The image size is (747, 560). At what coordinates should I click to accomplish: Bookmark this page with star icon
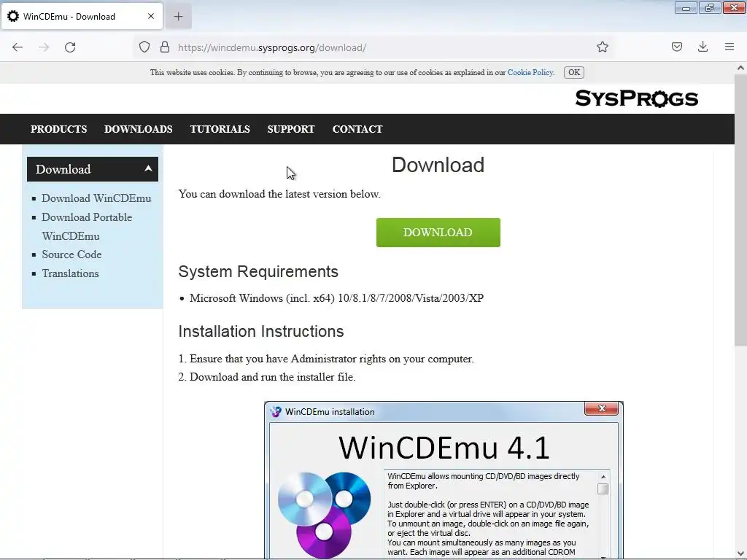coord(602,47)
